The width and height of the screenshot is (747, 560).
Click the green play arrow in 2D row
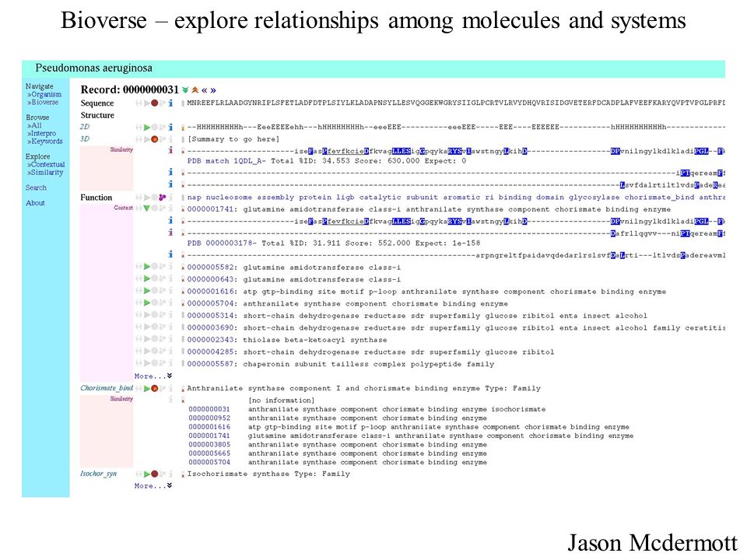tap(147, 127)
